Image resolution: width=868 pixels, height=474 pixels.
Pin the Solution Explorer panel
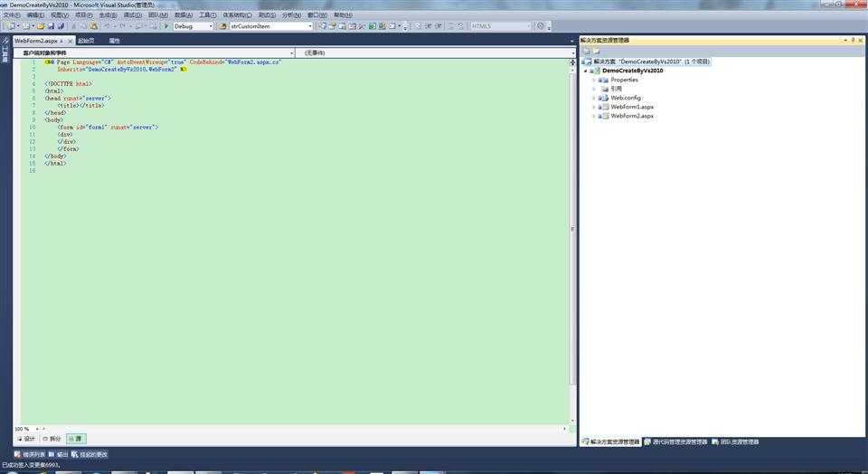pos(853,40)
